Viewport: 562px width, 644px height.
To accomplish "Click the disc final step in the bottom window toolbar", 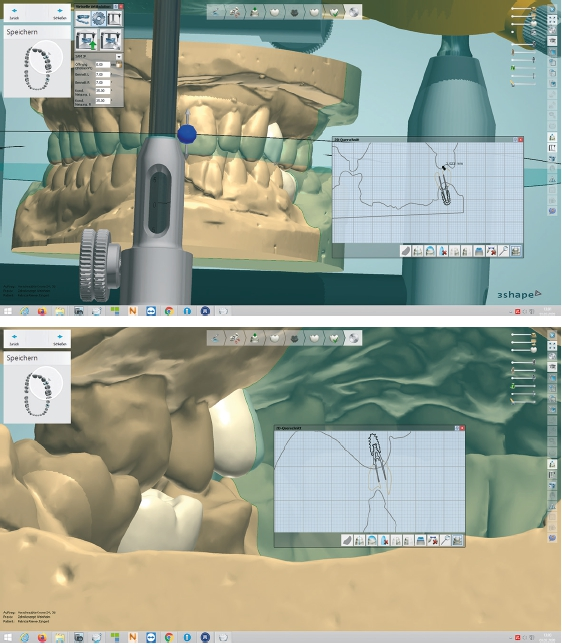I will (x=353, y=338).
